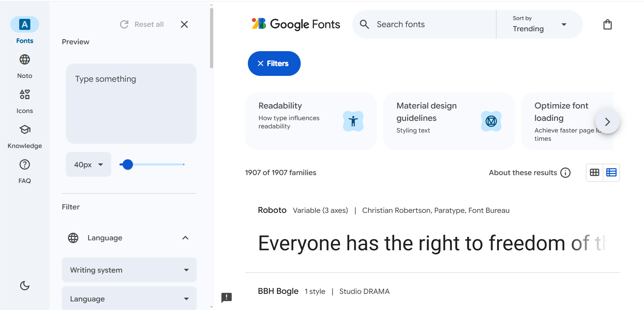Click the send feedback icon
Screen dimensions: 644x310
[x=227, y=297]
